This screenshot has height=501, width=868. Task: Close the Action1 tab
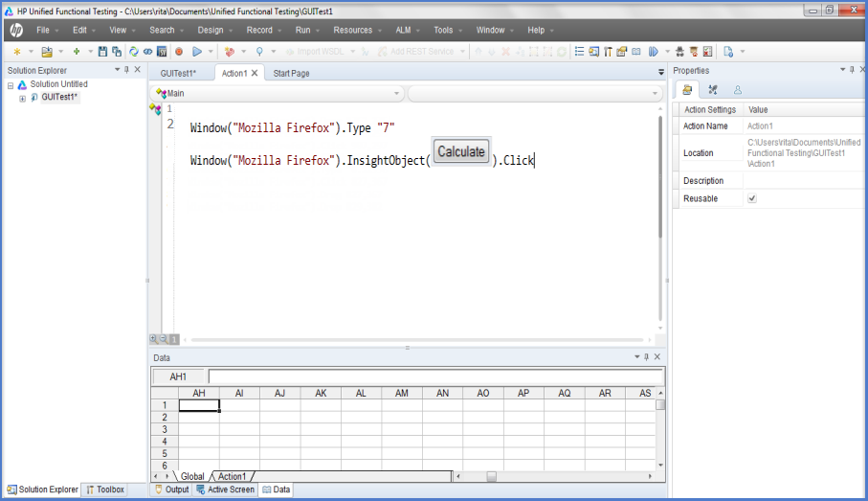point(255,73)
